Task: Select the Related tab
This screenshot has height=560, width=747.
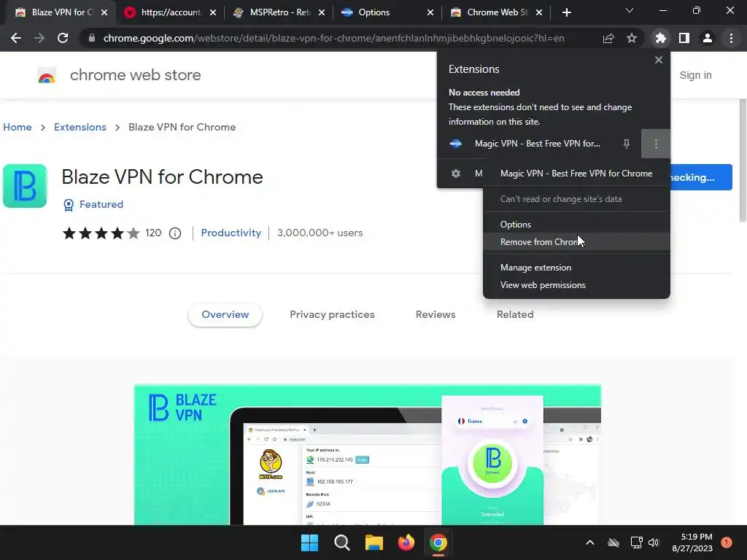Action: tap(515, 315)
